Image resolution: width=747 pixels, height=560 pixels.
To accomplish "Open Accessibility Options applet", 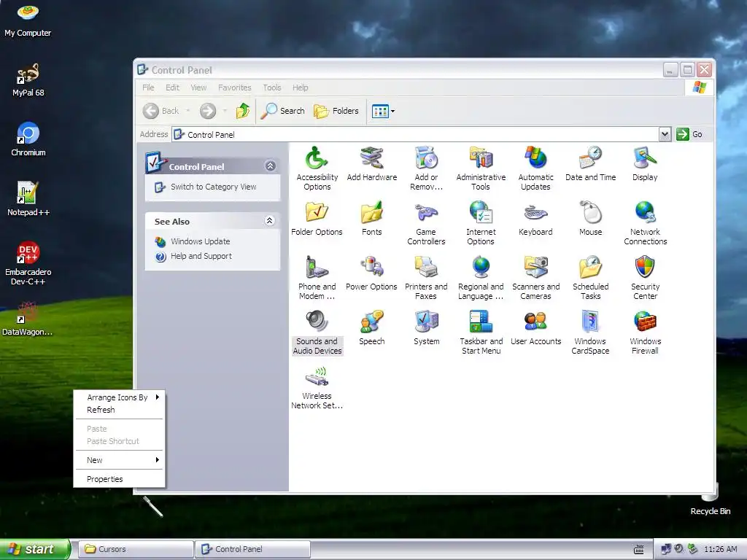I will (x=317, y=168).
